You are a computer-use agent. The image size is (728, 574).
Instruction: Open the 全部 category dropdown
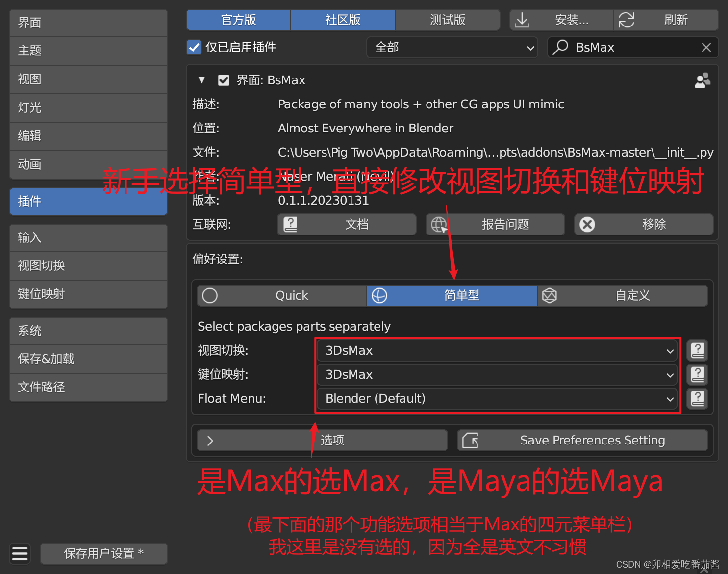(452, 48)
